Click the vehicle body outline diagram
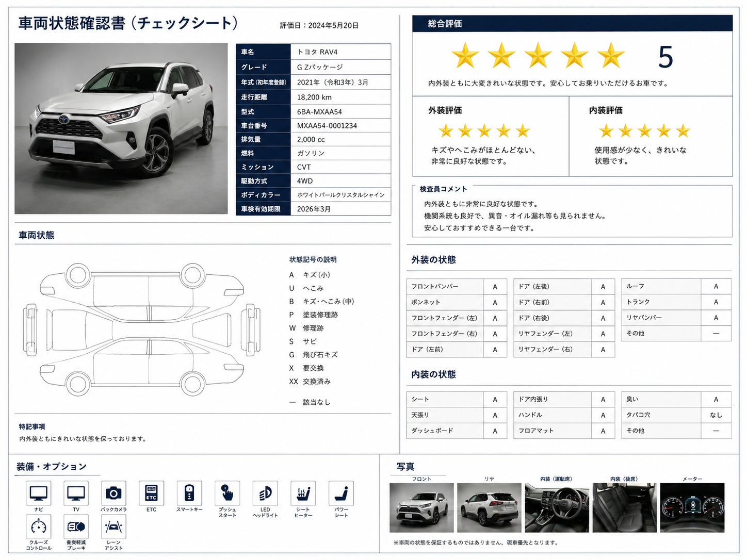This screenshot has width=747, height=560. pyautogui.click(x=142, y=330)
